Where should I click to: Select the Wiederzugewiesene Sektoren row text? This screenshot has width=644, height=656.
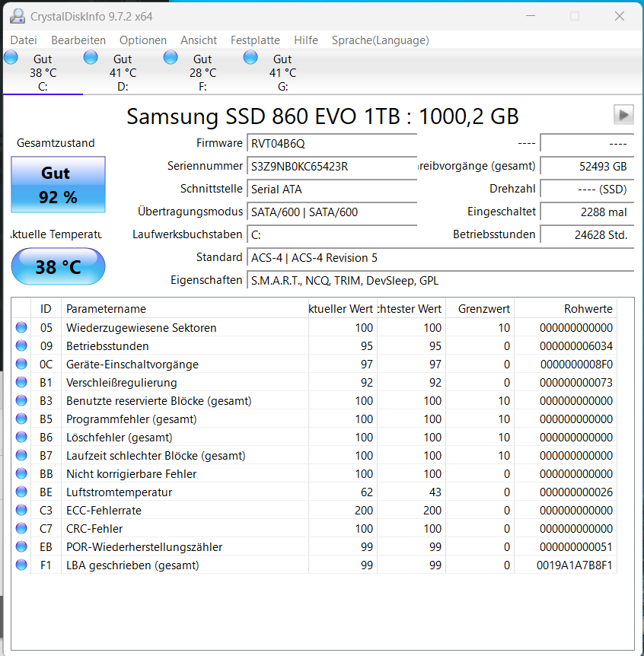tap(141, 327)
